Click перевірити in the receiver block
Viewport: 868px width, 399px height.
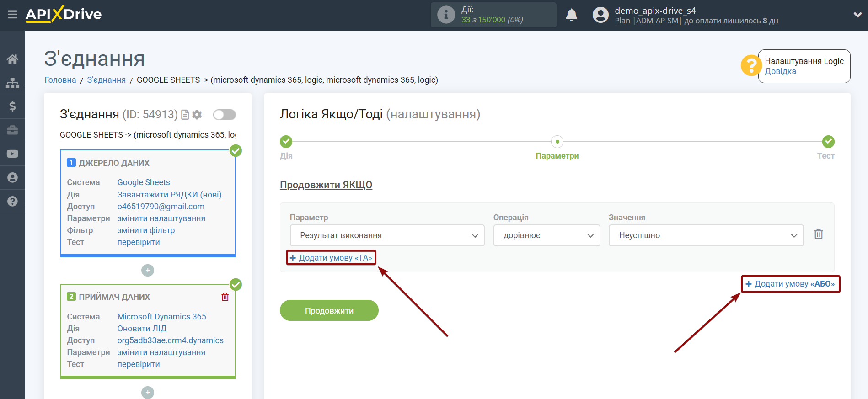tap(139, 364)
